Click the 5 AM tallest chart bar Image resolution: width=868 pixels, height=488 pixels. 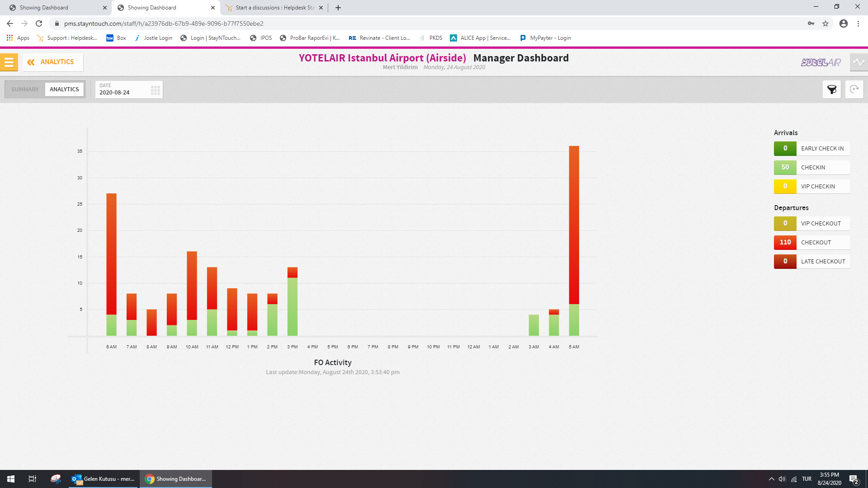574,226
